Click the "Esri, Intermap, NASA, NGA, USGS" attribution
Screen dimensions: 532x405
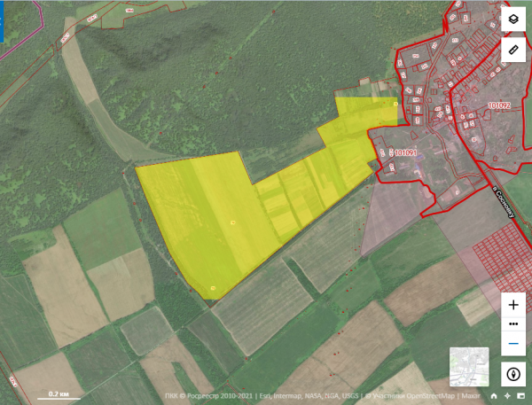[309, 396]
